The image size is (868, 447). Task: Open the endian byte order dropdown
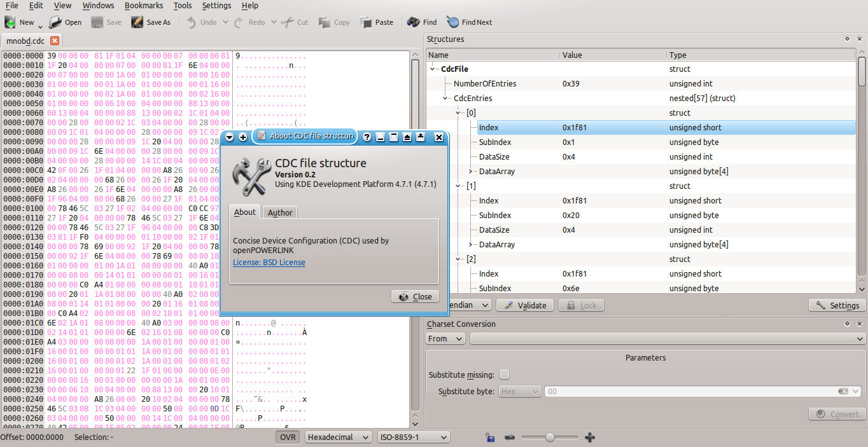point(470,305)
